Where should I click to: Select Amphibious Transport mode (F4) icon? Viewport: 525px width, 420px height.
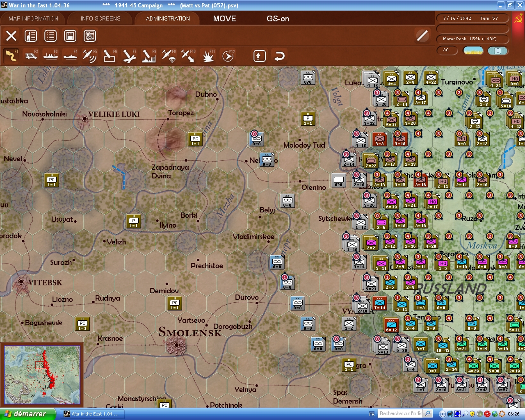[x=70, y=56]
